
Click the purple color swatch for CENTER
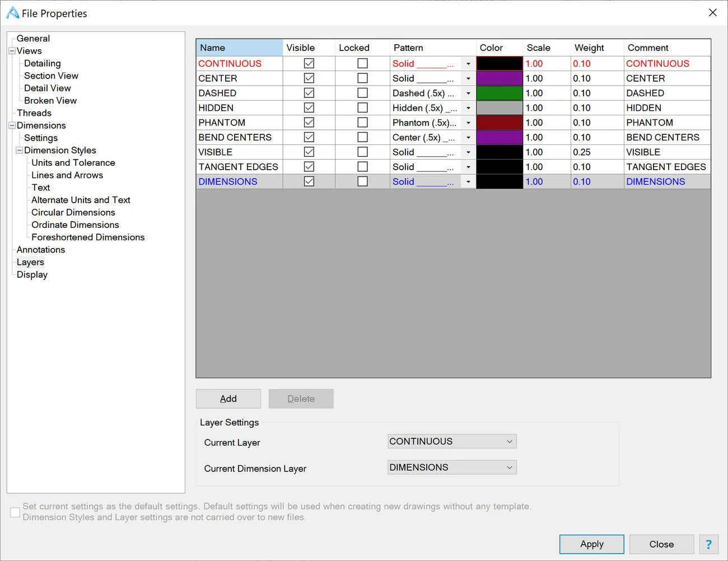tap(500, 78)
